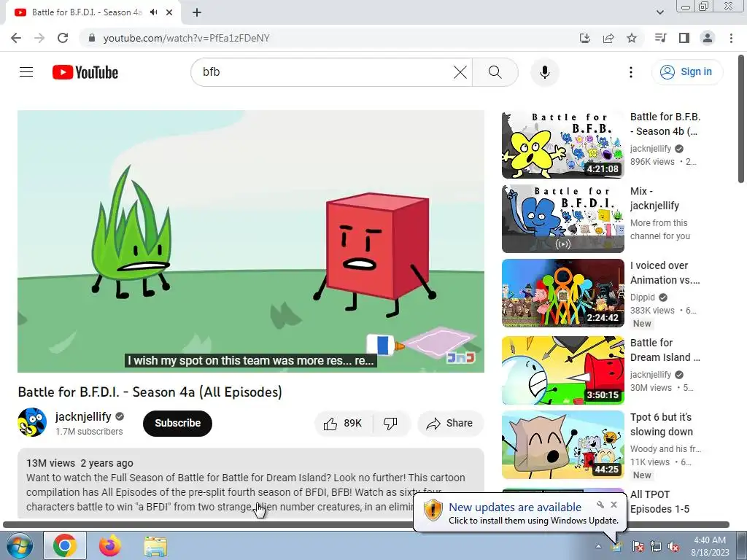The image size is (747, 560).
Task: Reload the page
Action: [63, 38]
